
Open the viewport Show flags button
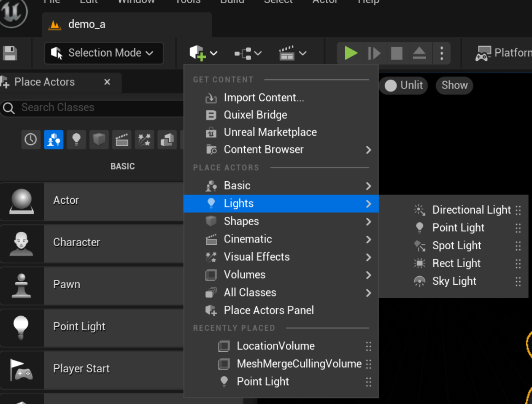pyautogui.click(x=454, y=85)
